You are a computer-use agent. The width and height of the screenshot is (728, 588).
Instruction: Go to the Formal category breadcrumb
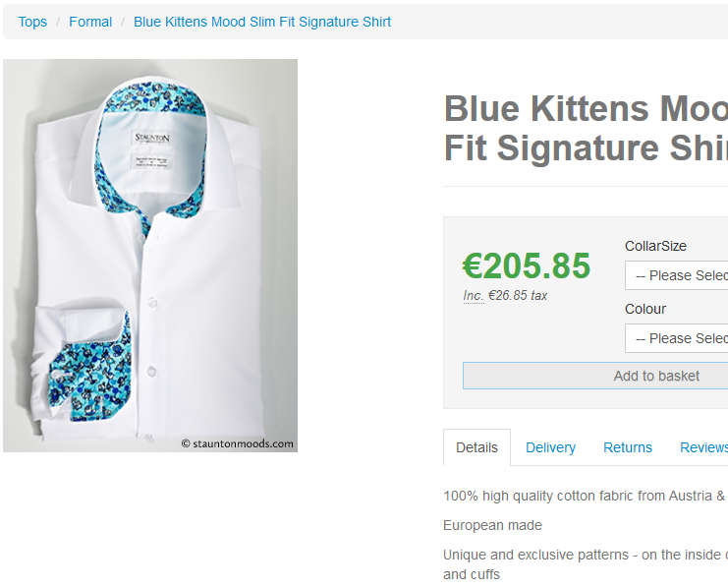click(x=90, y=22)
